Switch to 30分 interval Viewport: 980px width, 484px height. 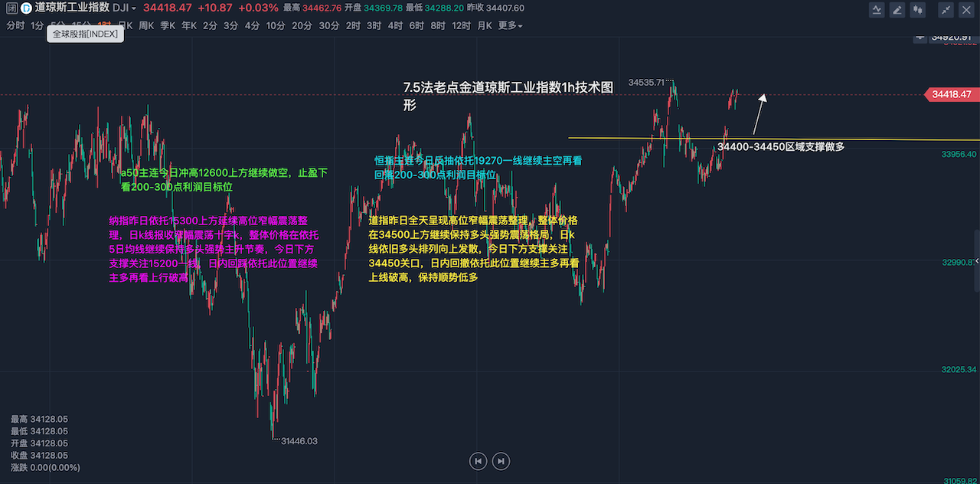point(328,25)
